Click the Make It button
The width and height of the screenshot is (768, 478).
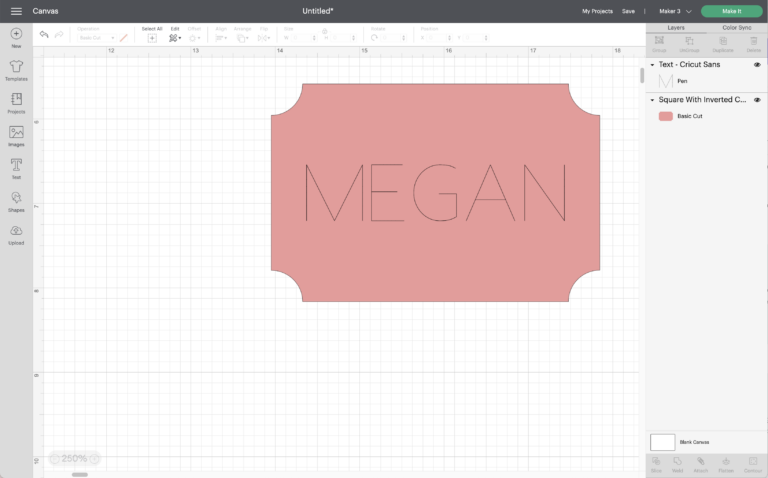(x=734, y=11)
